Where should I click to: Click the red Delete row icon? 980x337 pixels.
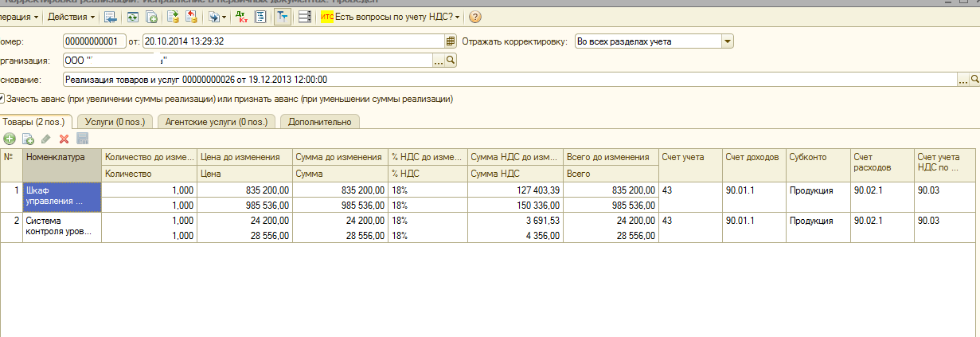tap(64, 139)
